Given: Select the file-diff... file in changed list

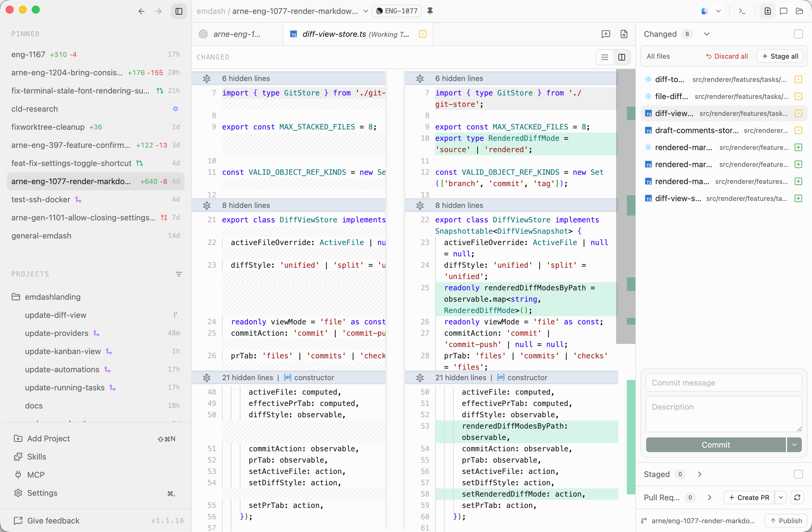Looking at the screenshot, I should click(x=724, y=96).
